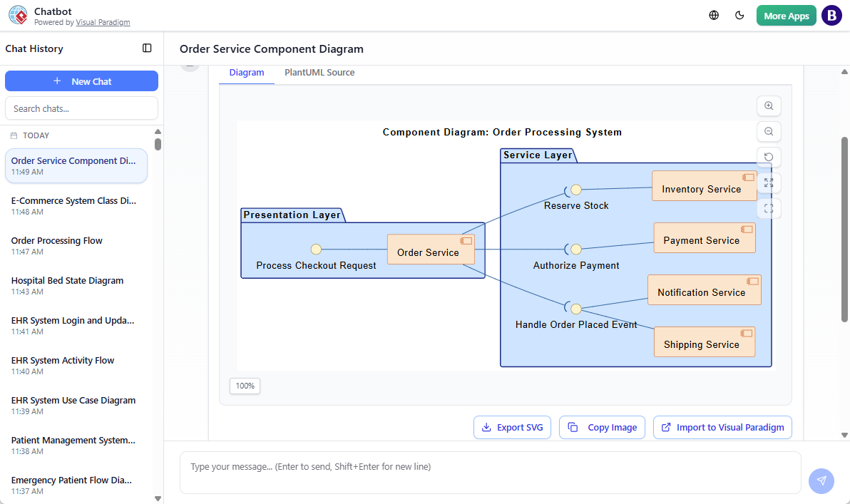This screenshot has height=504, width=850.
Task: Click the zoom in icon on the diagram
Action: 769,106
